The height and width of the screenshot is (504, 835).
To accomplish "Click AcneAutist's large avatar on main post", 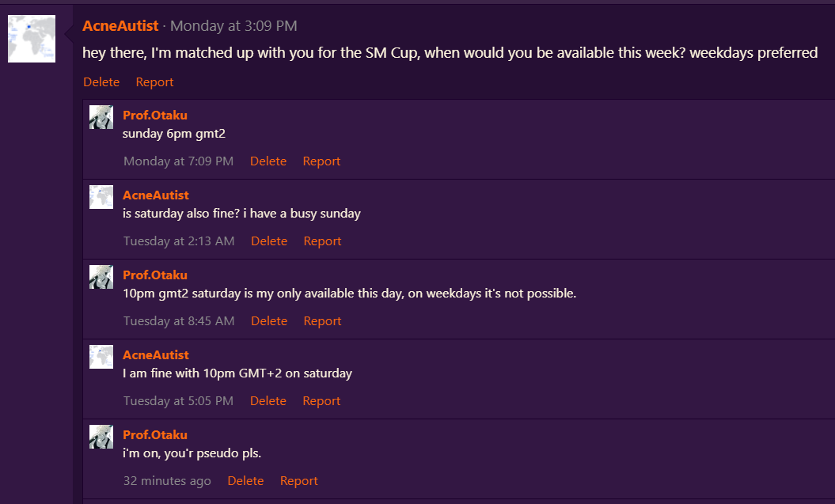I will click(x=32, y=39).
